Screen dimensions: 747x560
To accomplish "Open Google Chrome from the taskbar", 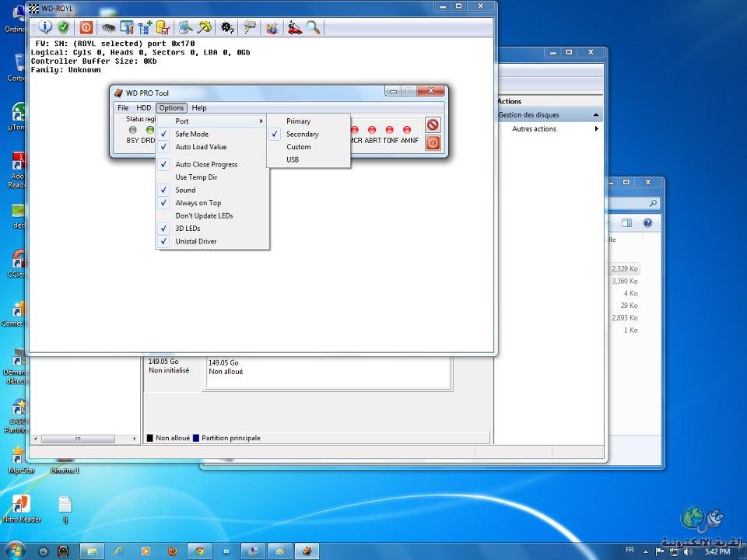I will [x=200, y=551].
